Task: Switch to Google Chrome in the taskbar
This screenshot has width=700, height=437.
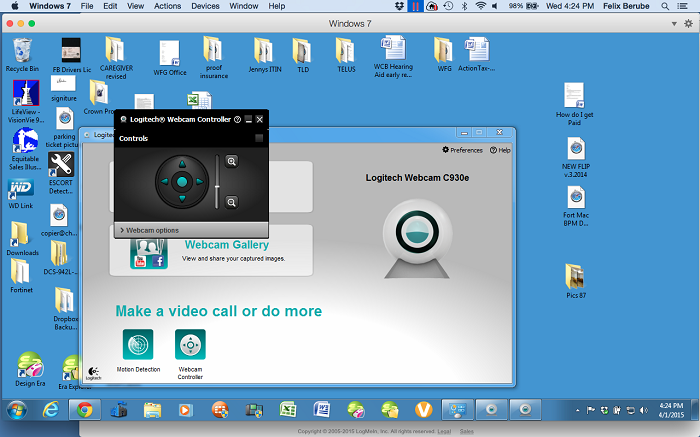Action: [84, 410]
